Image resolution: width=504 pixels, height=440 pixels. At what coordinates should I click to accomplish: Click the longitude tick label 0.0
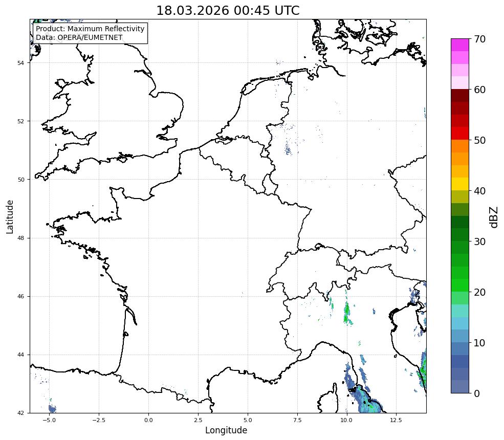click(148, 420)
